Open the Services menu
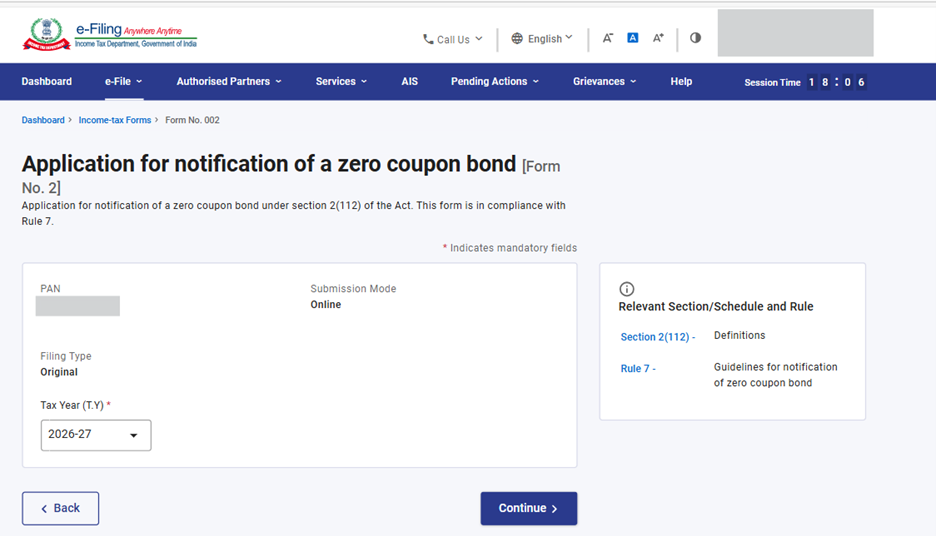 click(341, 82)
